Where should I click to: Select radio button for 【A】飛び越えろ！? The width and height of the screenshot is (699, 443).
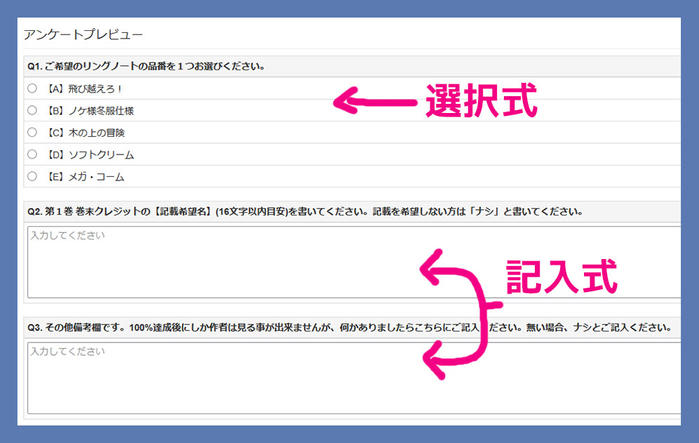click(32, 88)
